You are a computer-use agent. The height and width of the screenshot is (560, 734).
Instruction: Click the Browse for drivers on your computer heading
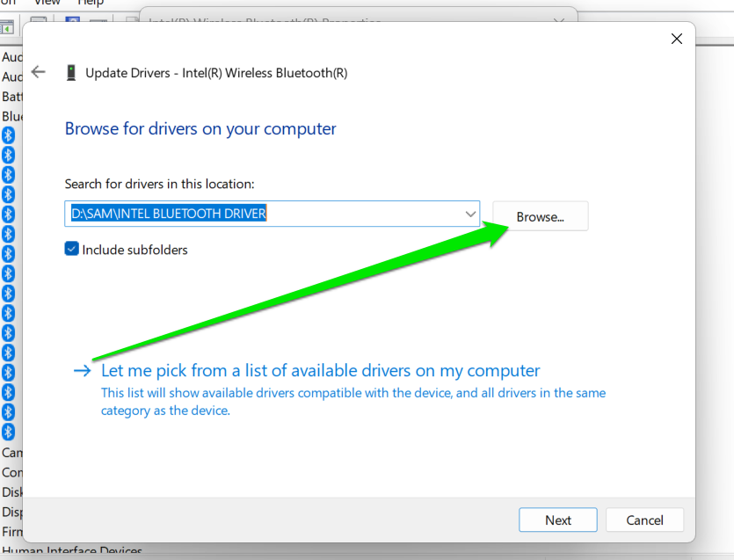click(200, 128)
